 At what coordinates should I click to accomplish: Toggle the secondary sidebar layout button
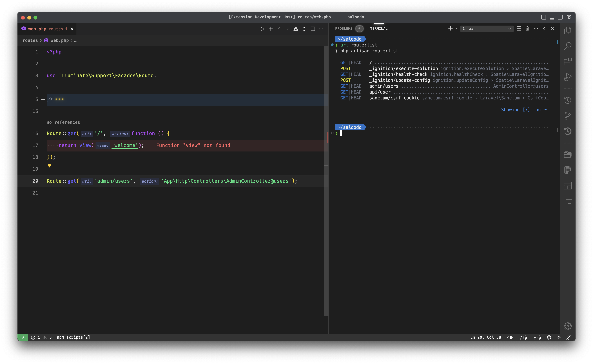pos(560,17)
